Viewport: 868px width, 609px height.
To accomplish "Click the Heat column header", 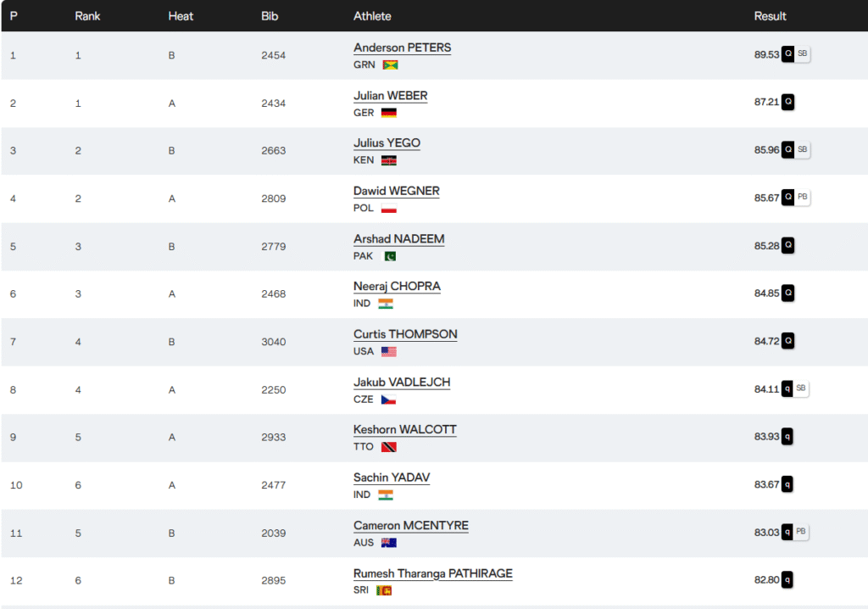I will pos(181,16).
